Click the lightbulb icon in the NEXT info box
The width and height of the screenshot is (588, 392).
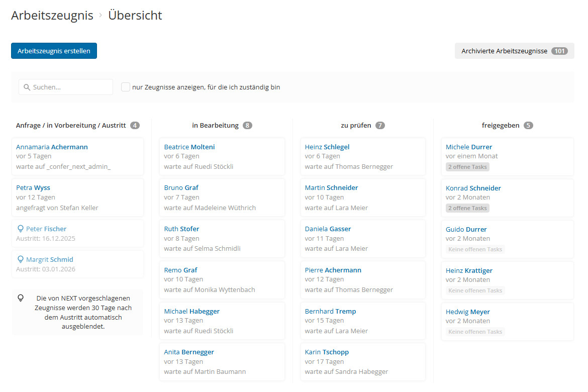pyautogui.click(x=21, y=298)
